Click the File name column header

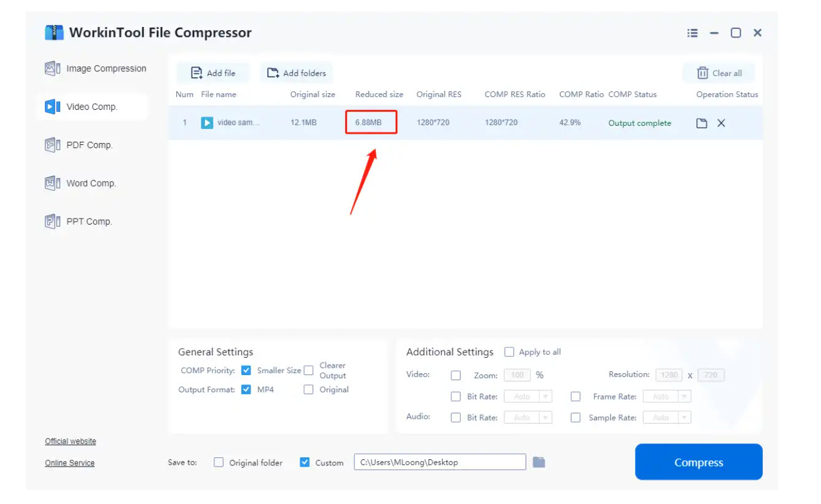click(219, 95)
